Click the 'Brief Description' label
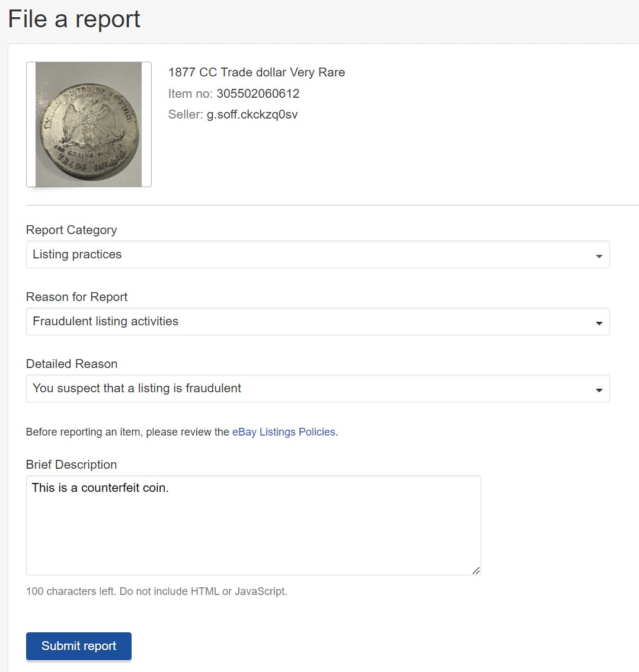This screenshot has height=672, width=639. (71, 465)
